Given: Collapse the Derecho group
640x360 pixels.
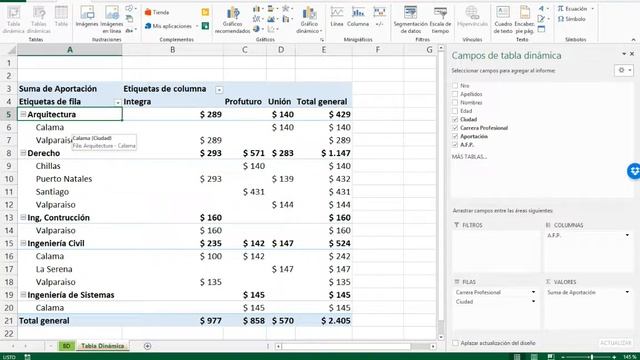Looking at the screenshot, I should [23, 153].
